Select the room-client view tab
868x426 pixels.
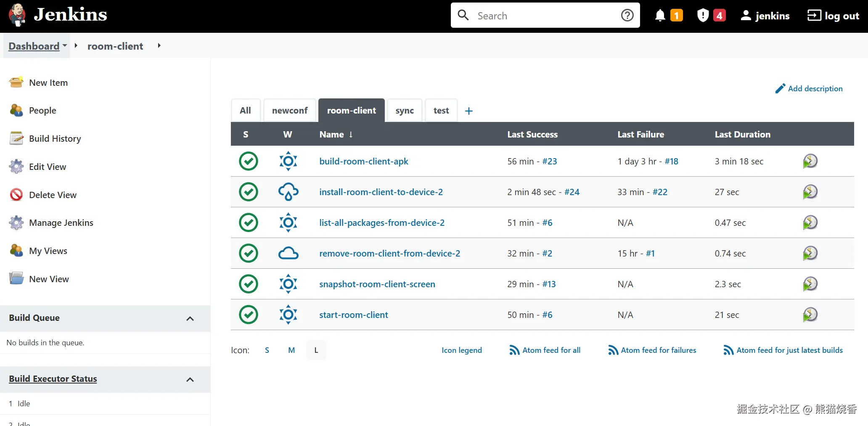352,110
